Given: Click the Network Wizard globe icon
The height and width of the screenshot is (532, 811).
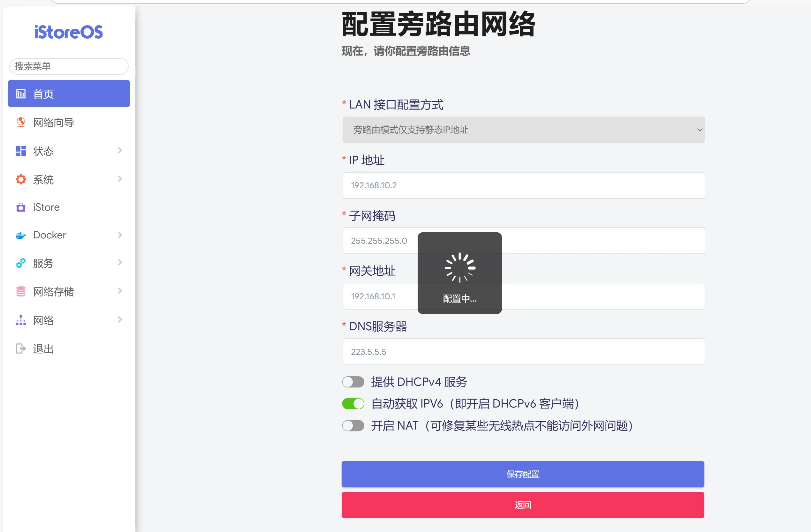Looking at the screenshot, I should [21, 122].
